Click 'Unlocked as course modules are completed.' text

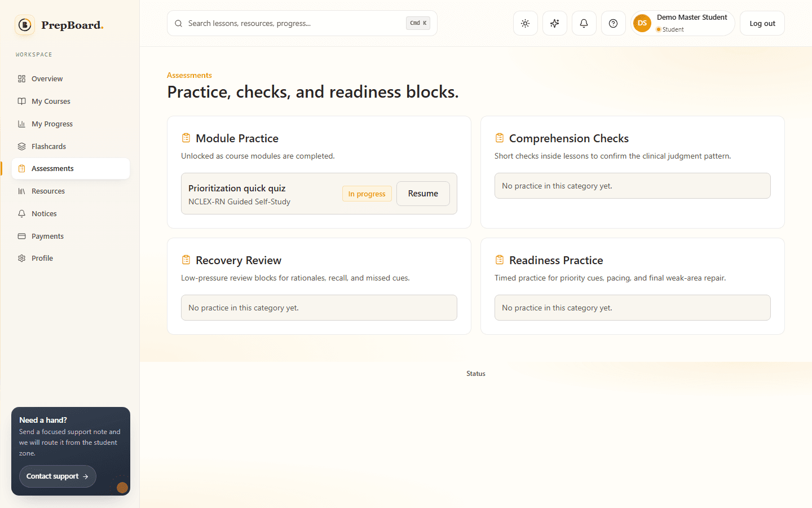(258, 156)
